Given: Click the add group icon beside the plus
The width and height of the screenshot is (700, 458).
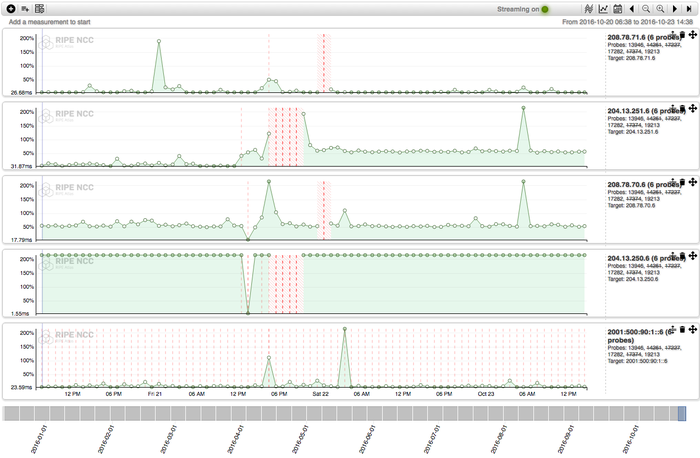Looking at the screenshot, I should (25, 8).
